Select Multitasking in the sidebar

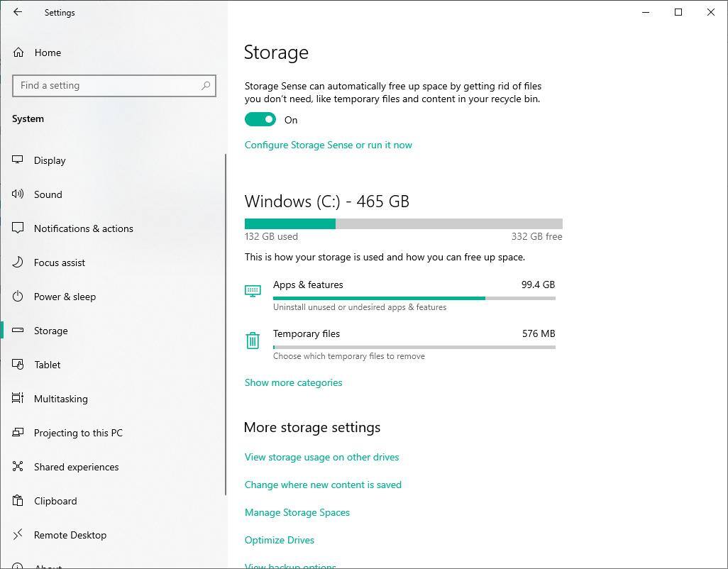coord(60,399)
